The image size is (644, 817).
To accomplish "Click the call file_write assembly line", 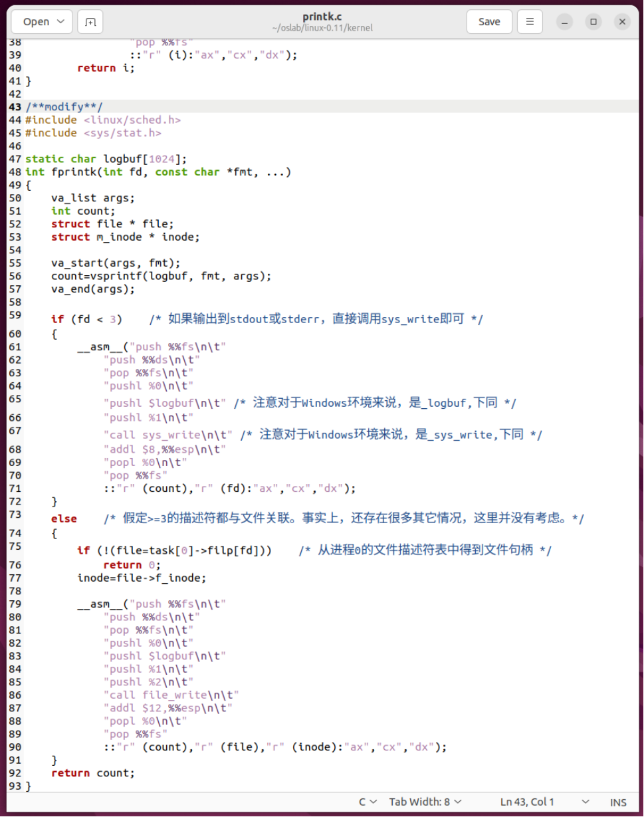I will (x=171, y=695).
